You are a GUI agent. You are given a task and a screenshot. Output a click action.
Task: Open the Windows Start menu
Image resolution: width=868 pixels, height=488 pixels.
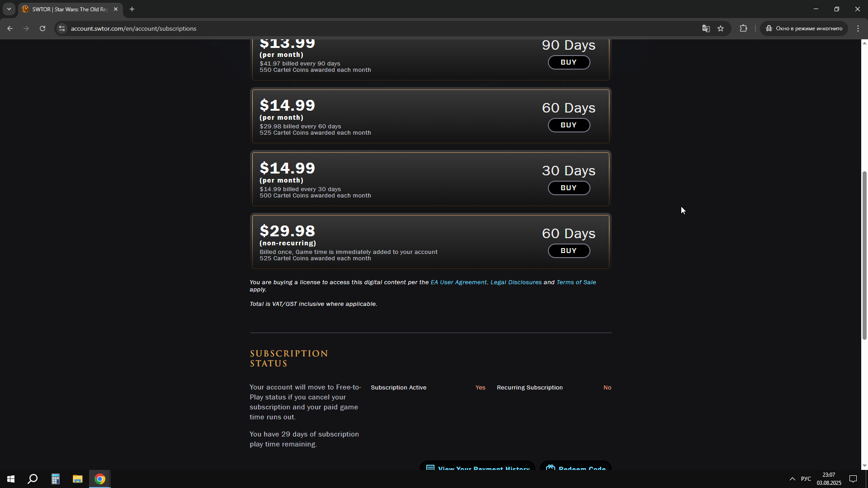pyautogui.click(x=11, y=479)
